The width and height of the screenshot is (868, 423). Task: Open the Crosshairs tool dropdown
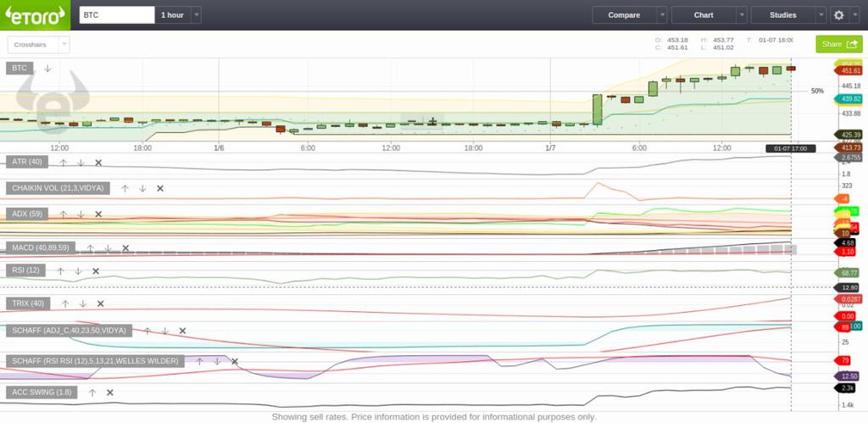[39, 44]
